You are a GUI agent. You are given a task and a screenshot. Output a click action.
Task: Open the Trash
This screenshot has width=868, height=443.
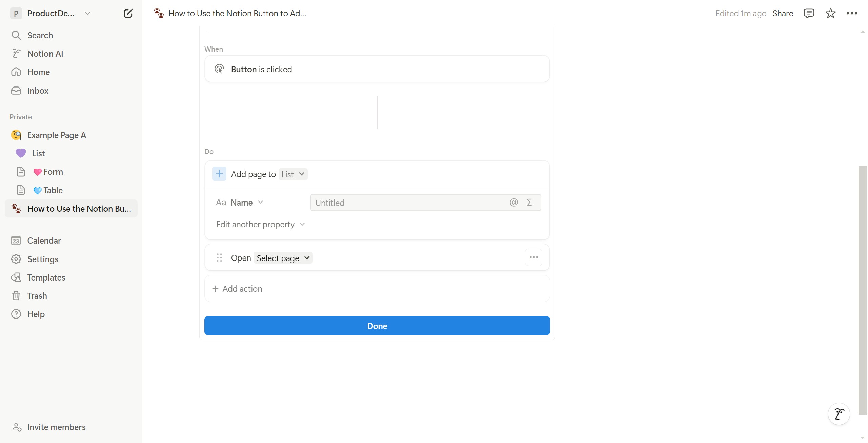coord(71,296)
